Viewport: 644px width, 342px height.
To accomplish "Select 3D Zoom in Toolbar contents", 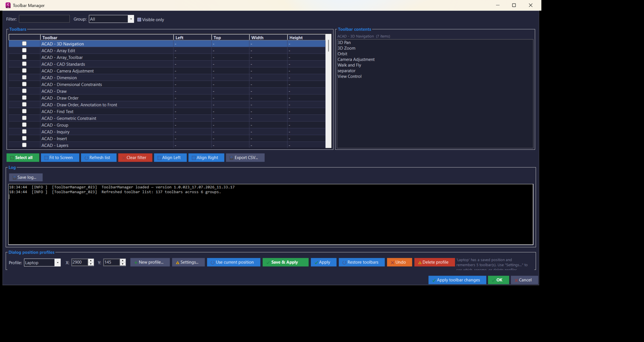I will pos(347,48).
